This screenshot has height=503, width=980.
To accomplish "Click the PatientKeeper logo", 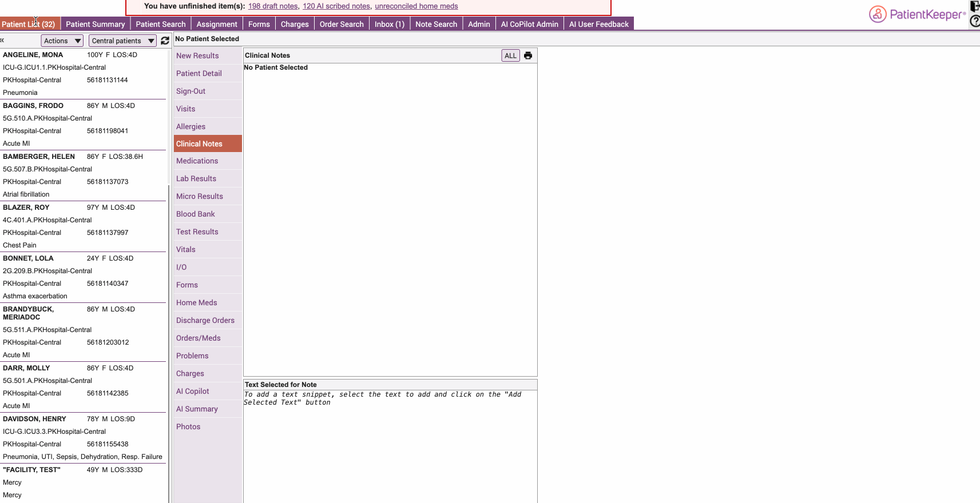I will pyautogui.click(x=917, y=14).
